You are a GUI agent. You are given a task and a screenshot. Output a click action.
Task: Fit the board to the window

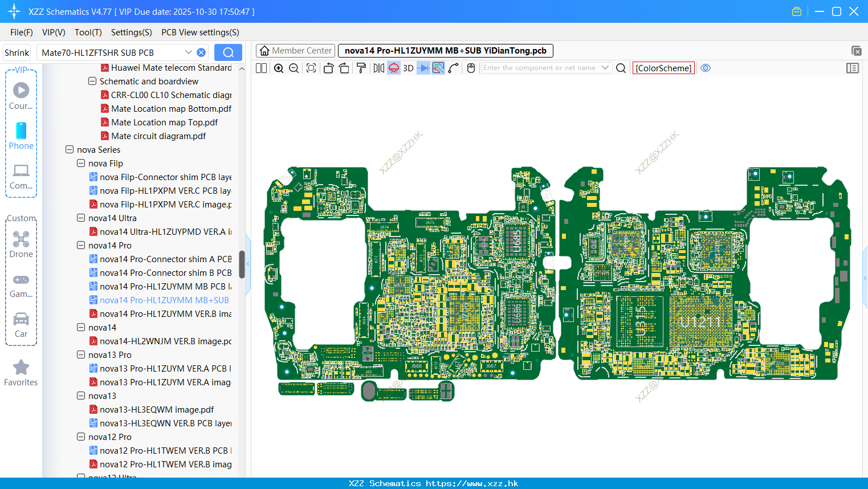click(311, 68)
